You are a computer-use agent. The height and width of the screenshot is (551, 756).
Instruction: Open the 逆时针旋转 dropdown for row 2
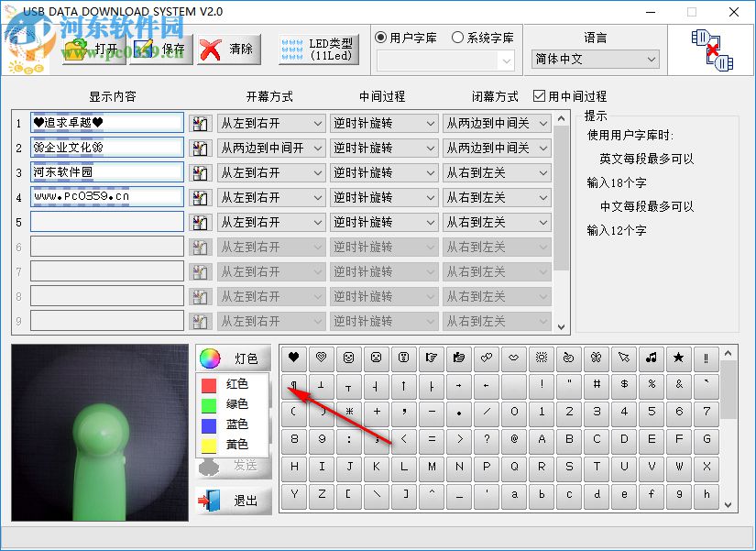click(x=384, y=147)
